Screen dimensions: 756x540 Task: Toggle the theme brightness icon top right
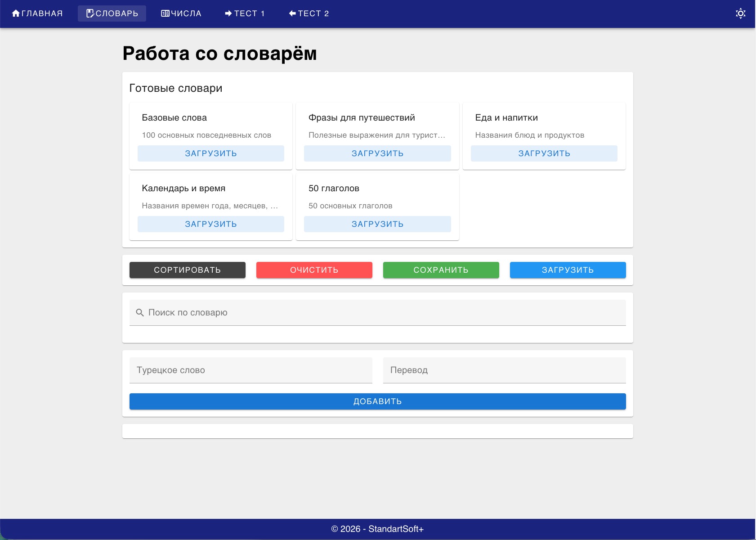(x=740, y=13)
